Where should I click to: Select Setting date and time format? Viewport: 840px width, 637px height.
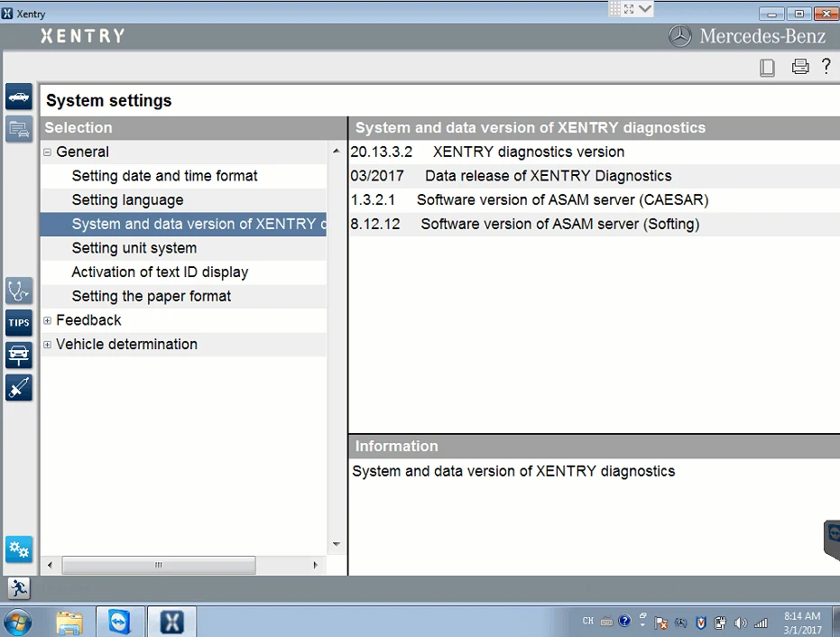183,176
